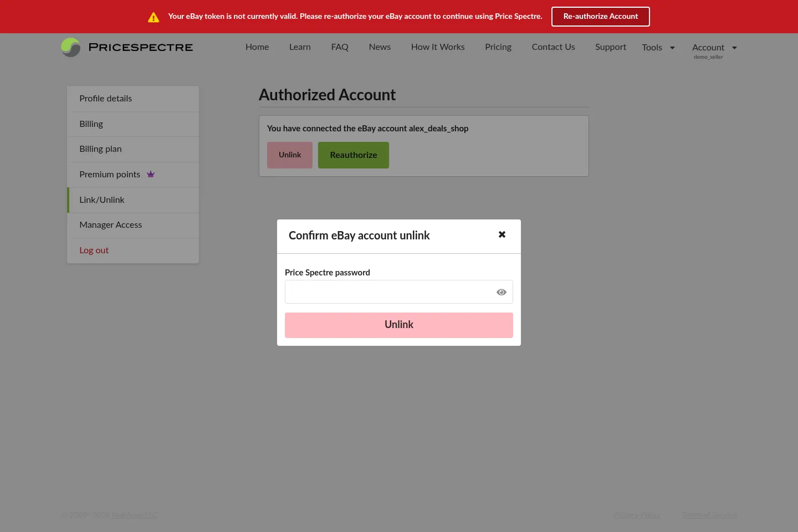This screenshot has height=532, width=798.
Task: Click Unlink button under connected account
Action: click(290, 155)
